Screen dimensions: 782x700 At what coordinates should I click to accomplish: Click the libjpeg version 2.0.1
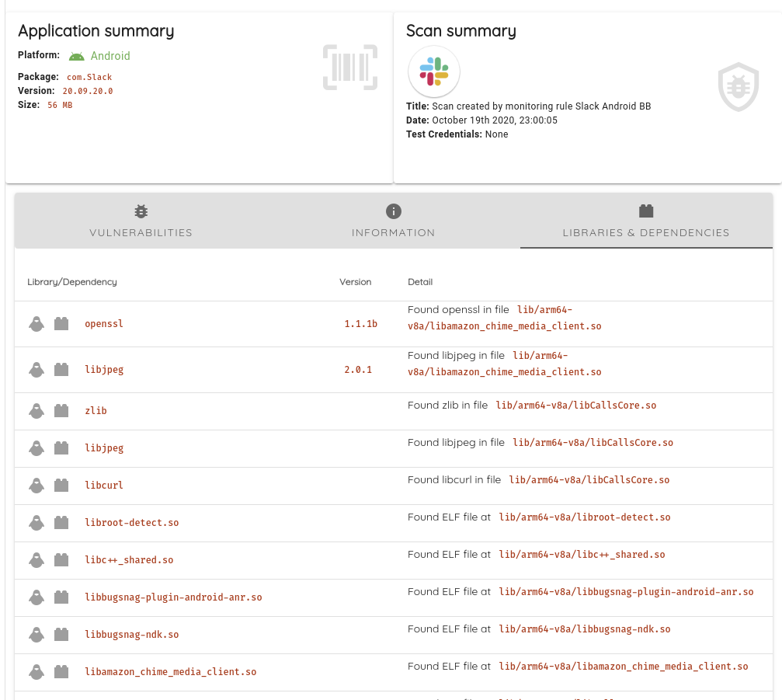(358, 370)
